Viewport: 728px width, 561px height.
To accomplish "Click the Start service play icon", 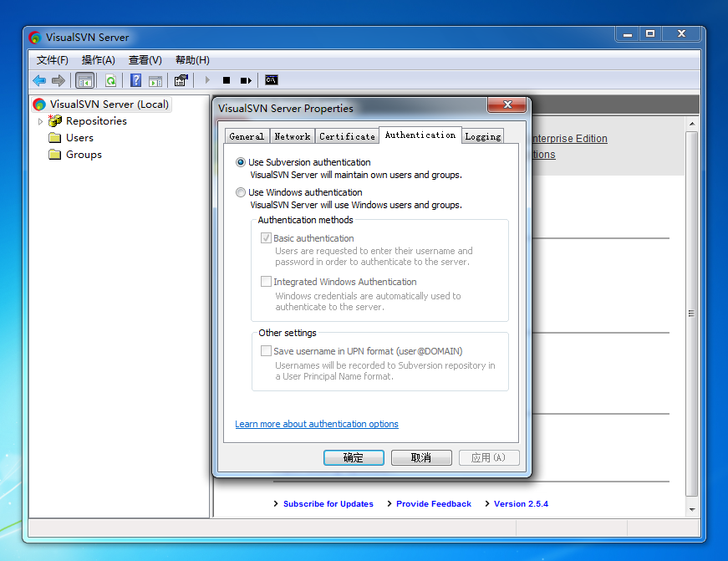I will click(207, 80).
